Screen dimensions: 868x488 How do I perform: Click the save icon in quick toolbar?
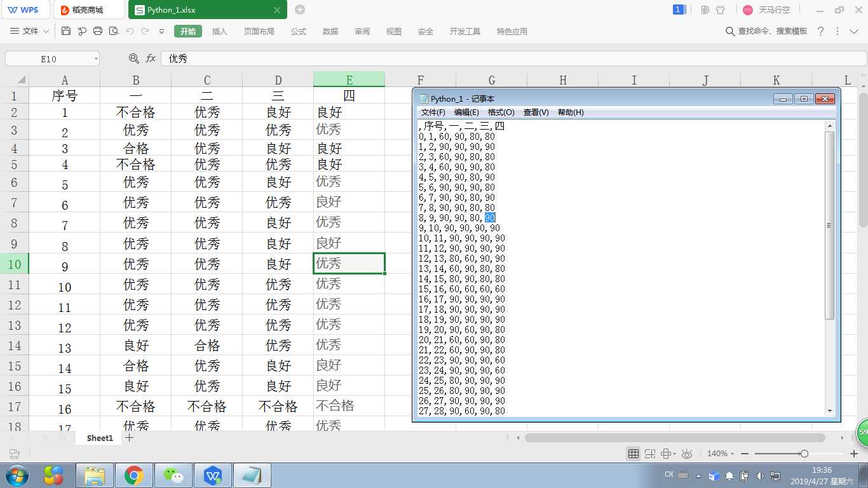(66, 31)
